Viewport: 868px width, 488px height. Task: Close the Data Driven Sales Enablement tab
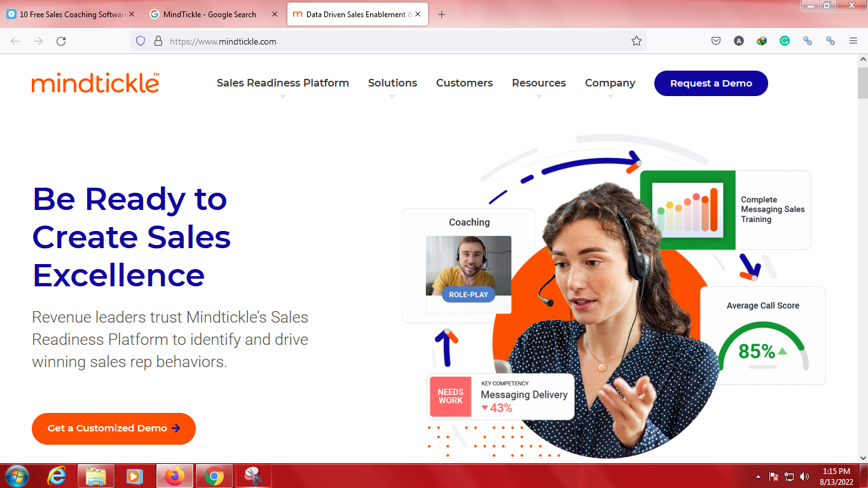[418, 14]
